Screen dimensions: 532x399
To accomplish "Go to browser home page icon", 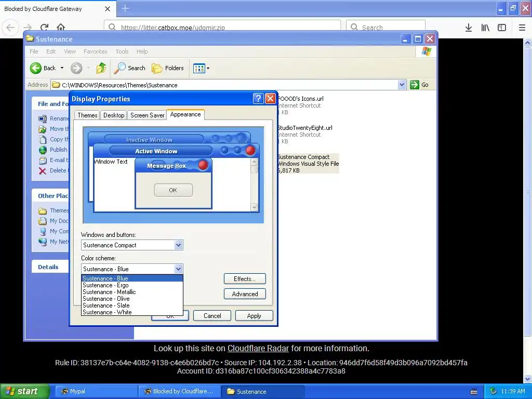I will [x=61, y=27].
